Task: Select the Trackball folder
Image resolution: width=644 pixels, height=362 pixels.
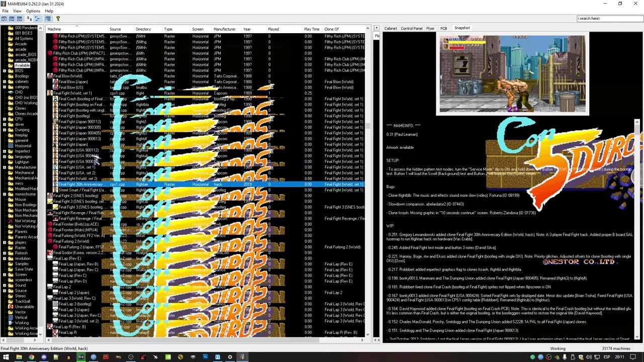Action: pos(22,301)
